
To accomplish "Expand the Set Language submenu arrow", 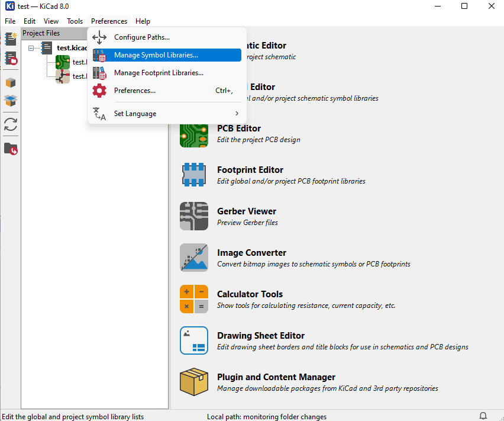I will pyautogui.click(x=237, y=114).
